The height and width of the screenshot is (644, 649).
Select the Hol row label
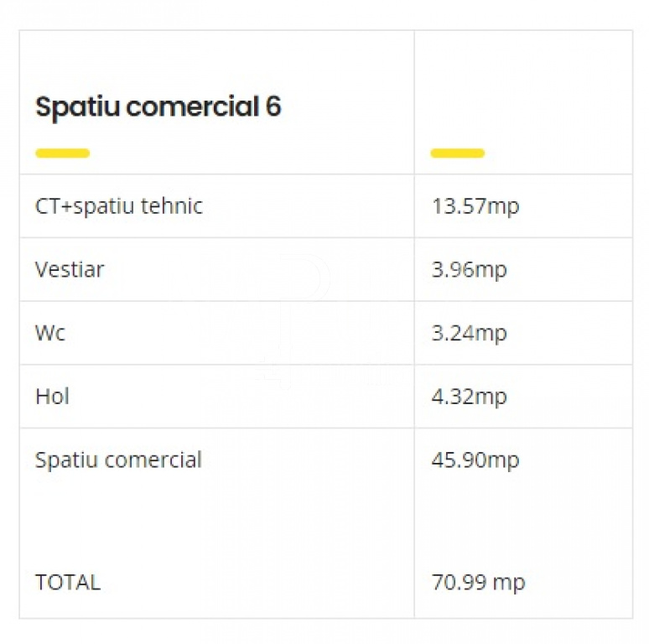(52, 397)
